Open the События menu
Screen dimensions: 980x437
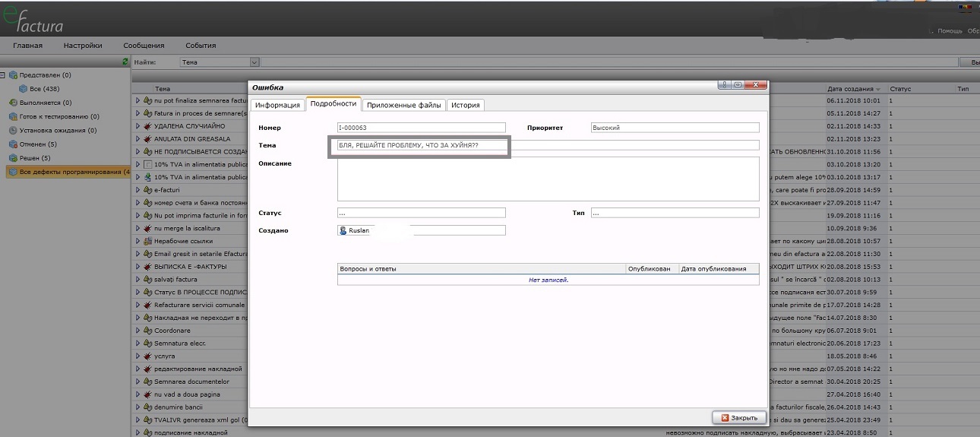201,46
